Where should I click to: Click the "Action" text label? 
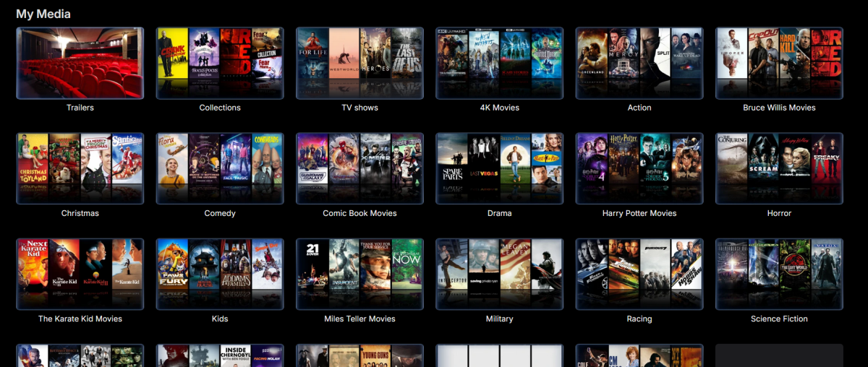click(x=639, y=108)
